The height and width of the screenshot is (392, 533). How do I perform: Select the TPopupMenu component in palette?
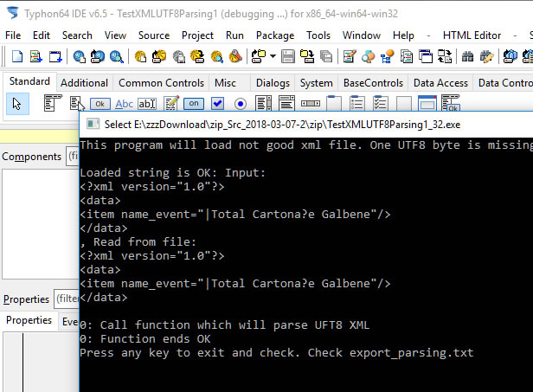(x=77, y=103)
